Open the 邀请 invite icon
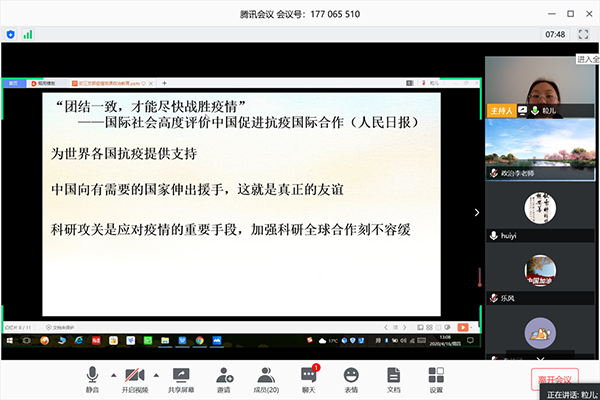The height and width of the screenshot is (400, 600). tap(224, 379)
